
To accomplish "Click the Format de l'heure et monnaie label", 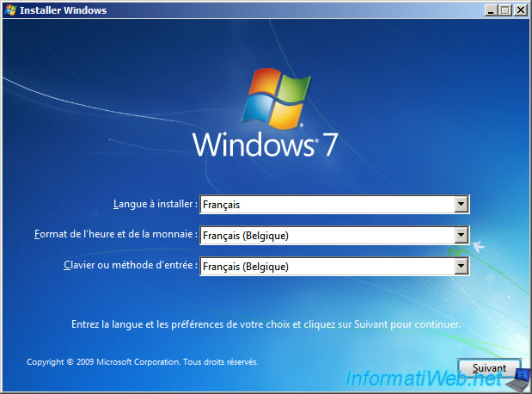I will coord(116,234).
